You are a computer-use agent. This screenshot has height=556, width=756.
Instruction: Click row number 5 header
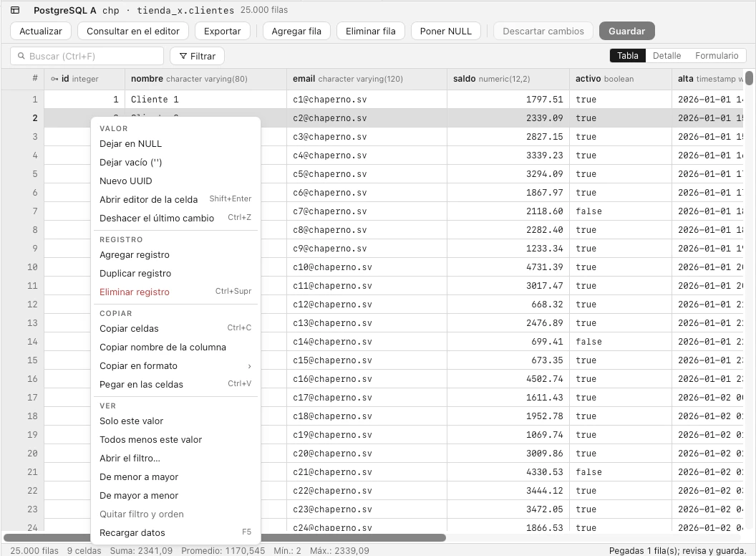tap(23, 174)
